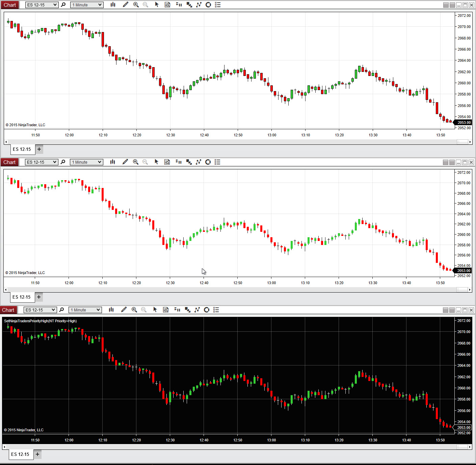The width and height of the screenshot is (476, 465).
Task: Add a new tab in bottom chart window
Action: click(x=37, y=454)
